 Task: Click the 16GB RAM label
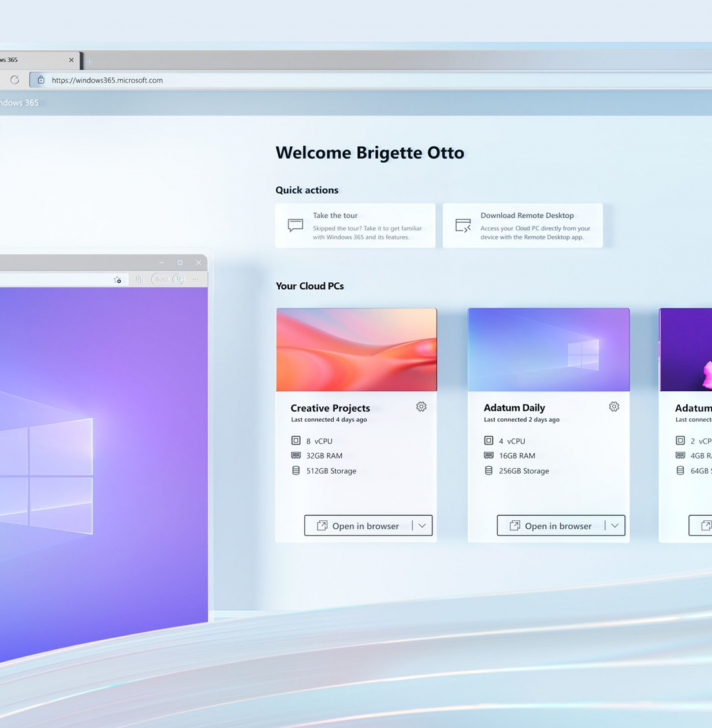517,456
